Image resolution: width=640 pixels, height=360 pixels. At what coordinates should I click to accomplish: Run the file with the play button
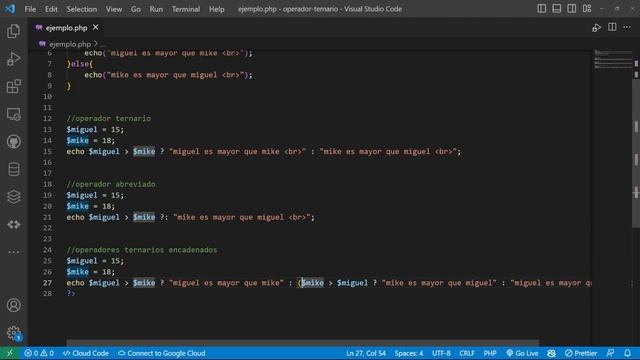(596, 28)
